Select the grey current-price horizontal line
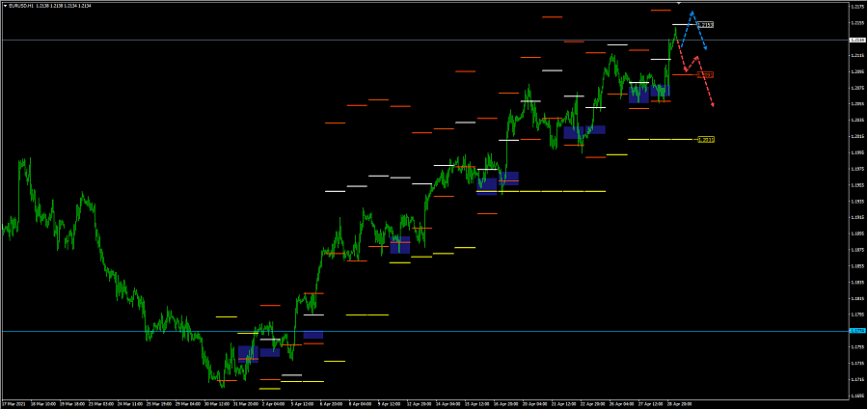This screenshot has height=410, width=868. 424,40
